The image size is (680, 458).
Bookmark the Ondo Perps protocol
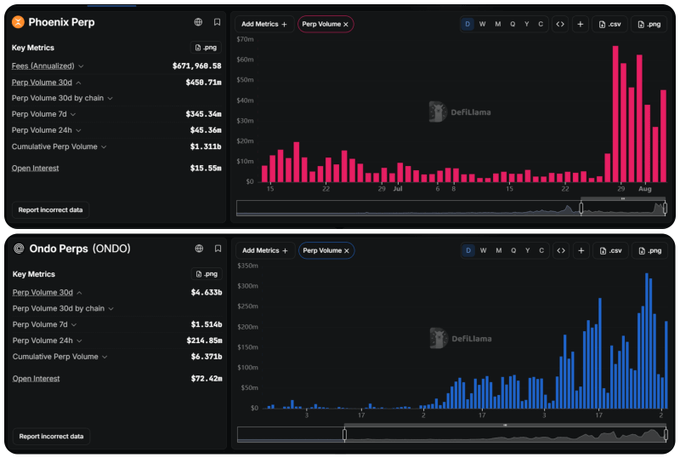point(218,249)
